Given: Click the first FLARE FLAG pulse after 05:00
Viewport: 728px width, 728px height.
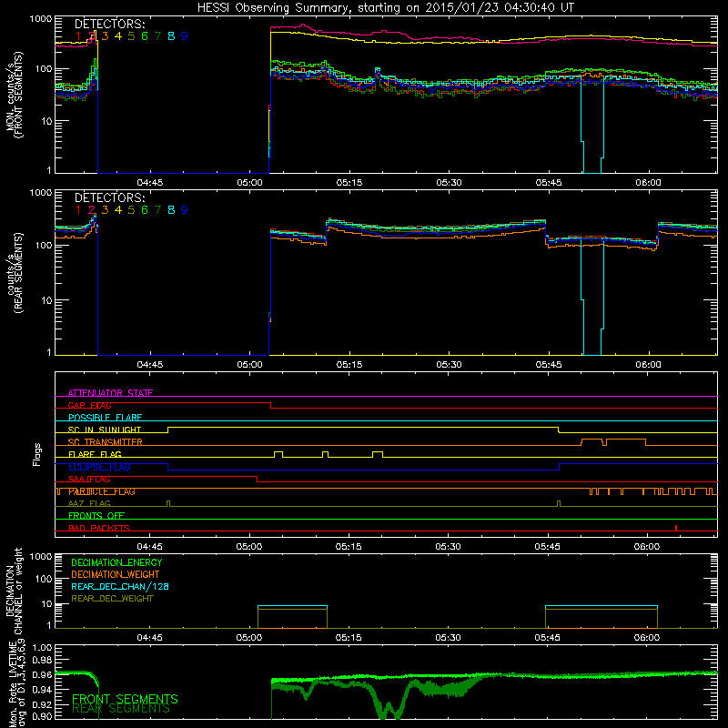Looking at the screenshot, I should (278, 454).
